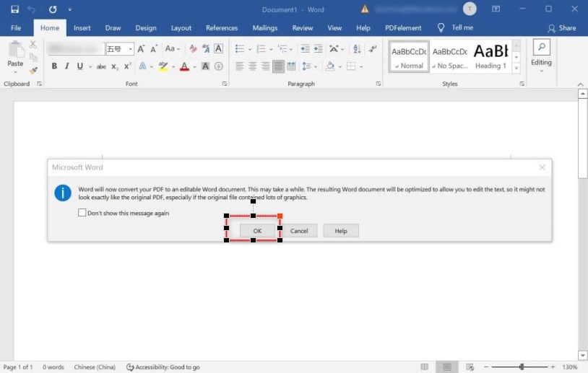
Task: Apply the red Font Color
Action: (x=184, y=66)
